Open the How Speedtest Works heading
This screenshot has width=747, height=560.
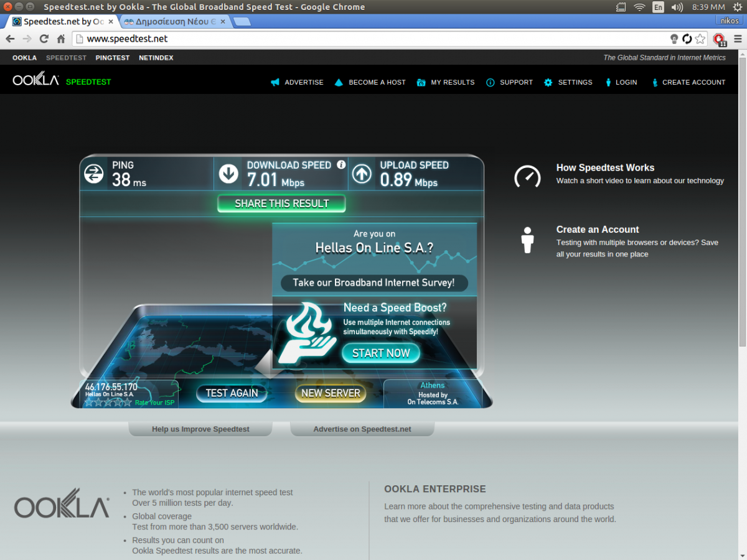(x=605, y=167)
